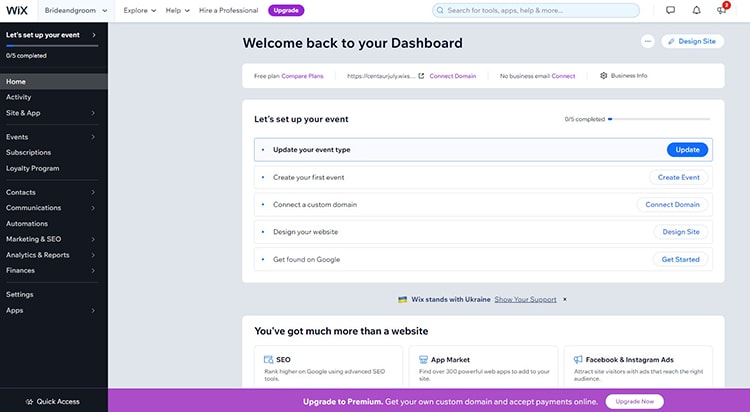
Task: Expand the Communications submenu
Action: [93, 208]
